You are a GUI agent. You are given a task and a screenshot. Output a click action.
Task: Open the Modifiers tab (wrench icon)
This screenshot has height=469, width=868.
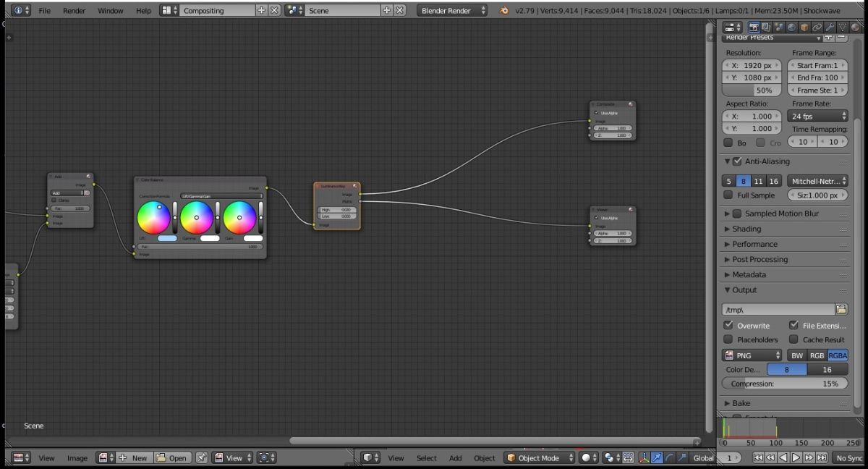pyautogui.click(x=829, y=27)
